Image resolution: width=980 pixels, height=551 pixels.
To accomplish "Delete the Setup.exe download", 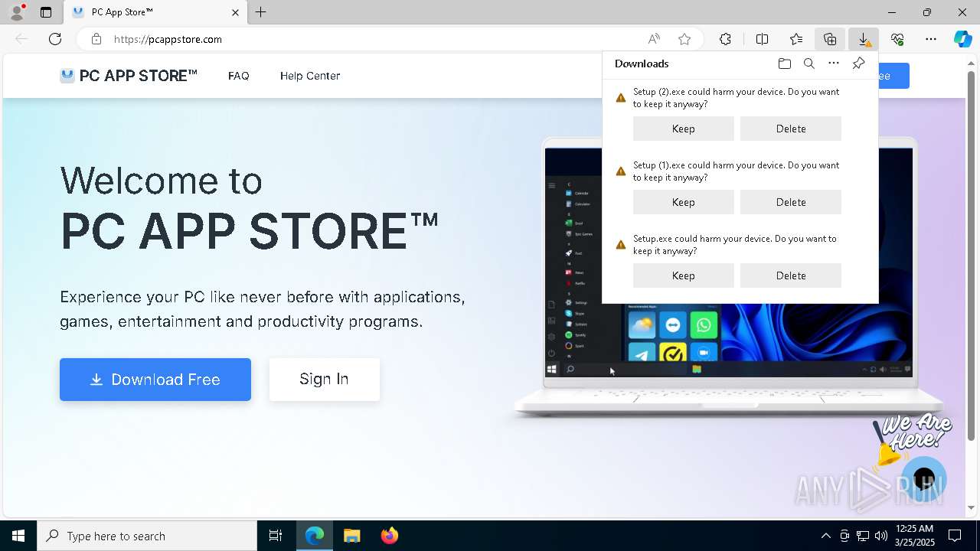I will (791, 275).
